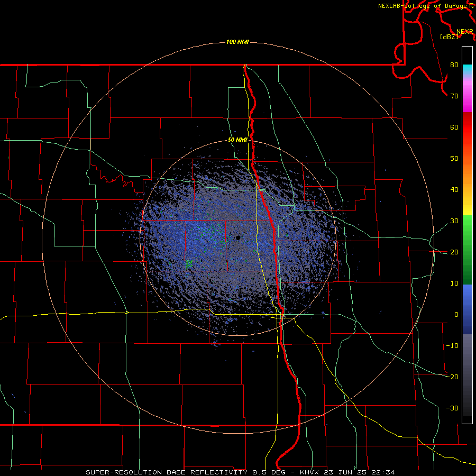Viewport: 476px width, 476px height.
Task: Click the [dBZ] units label
Action: (449, 37)
